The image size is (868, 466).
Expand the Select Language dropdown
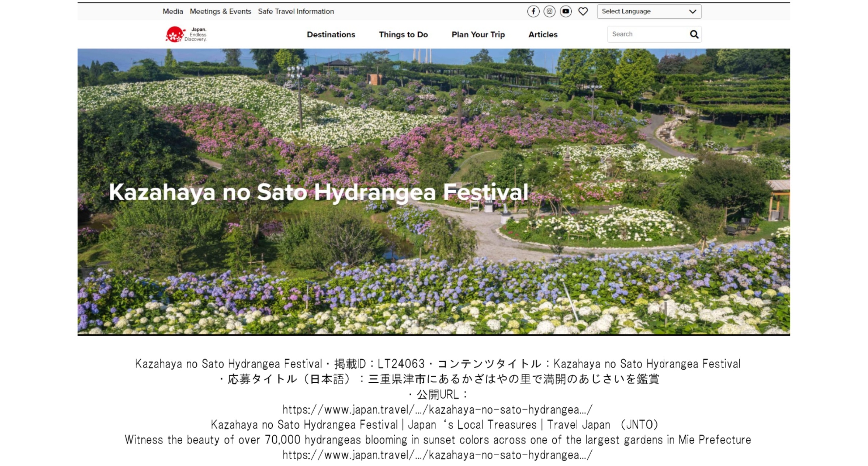(649, 11)
